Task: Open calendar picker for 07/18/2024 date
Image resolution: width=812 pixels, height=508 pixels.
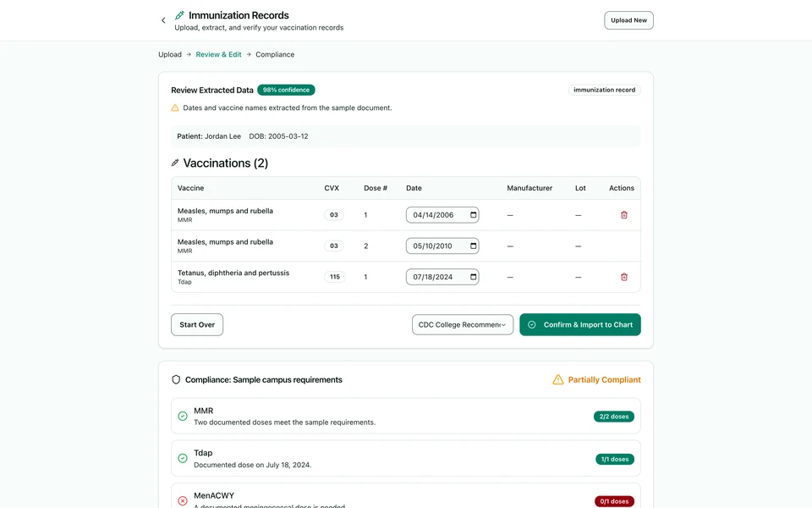Action: pyautogui.click(x=474, y=277)
